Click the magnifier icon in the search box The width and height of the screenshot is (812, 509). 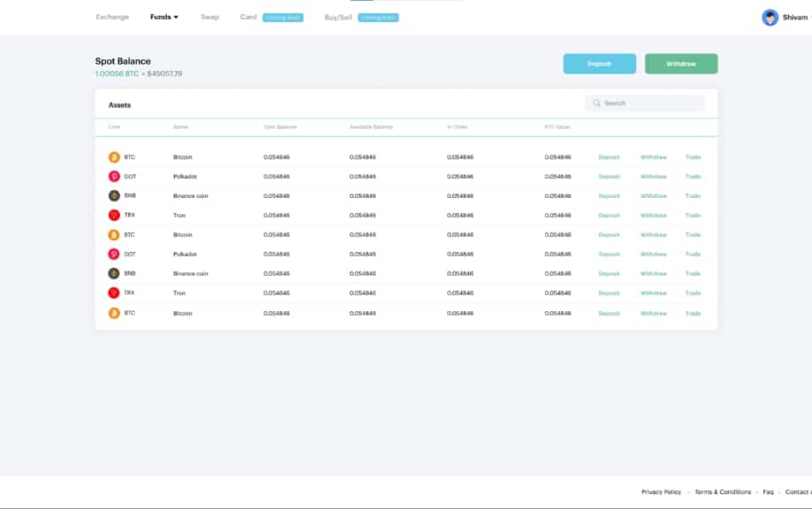point(597,103)
